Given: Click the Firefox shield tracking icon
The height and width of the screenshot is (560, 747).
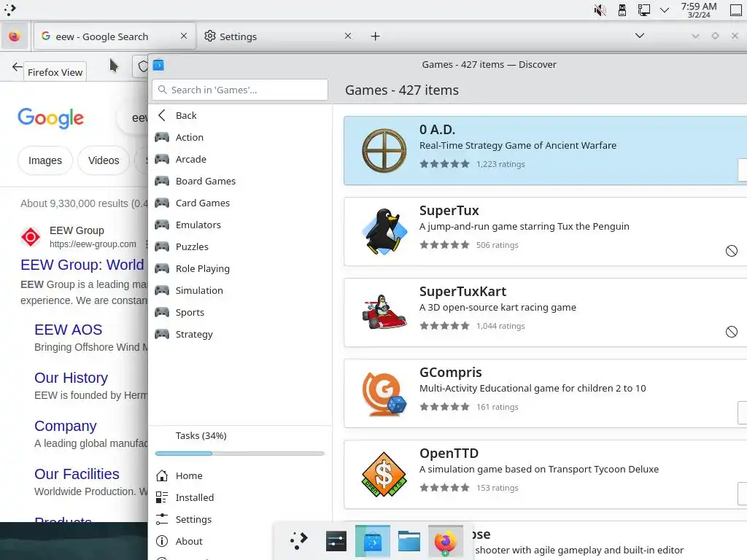Looking at the screenshot, I should (142, 66).
